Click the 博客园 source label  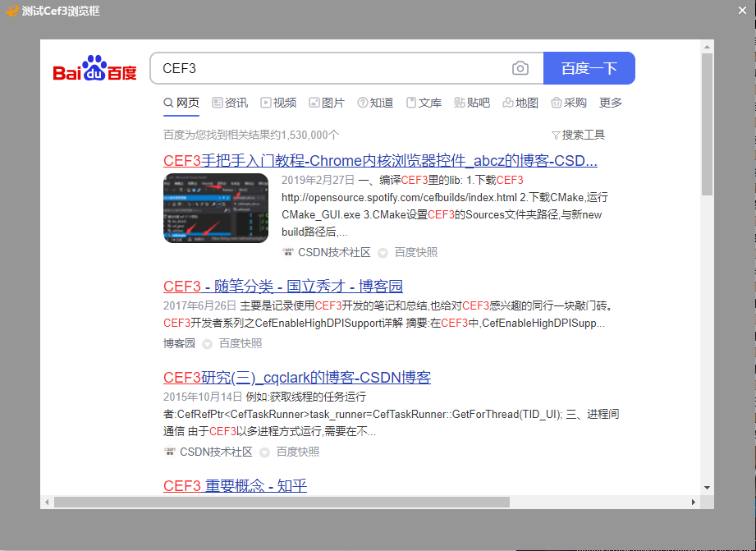click(x=180, y=343)
